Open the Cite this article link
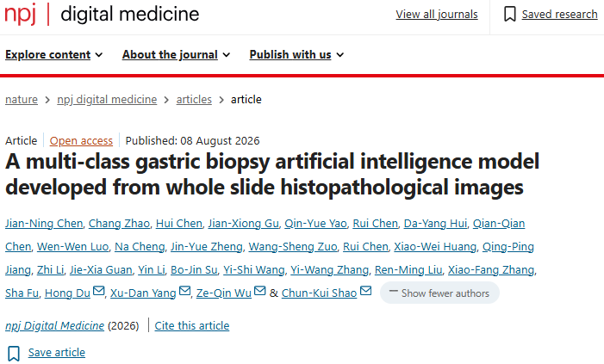Viewport: 604px width, 364px height. click(192, 326)
